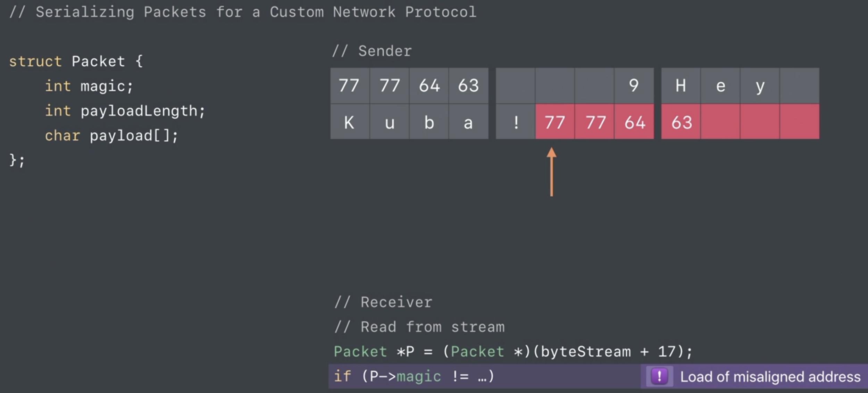Click the '// Read from stream' comment
This screenshot has height=393, width=868.
coord(419,327)
